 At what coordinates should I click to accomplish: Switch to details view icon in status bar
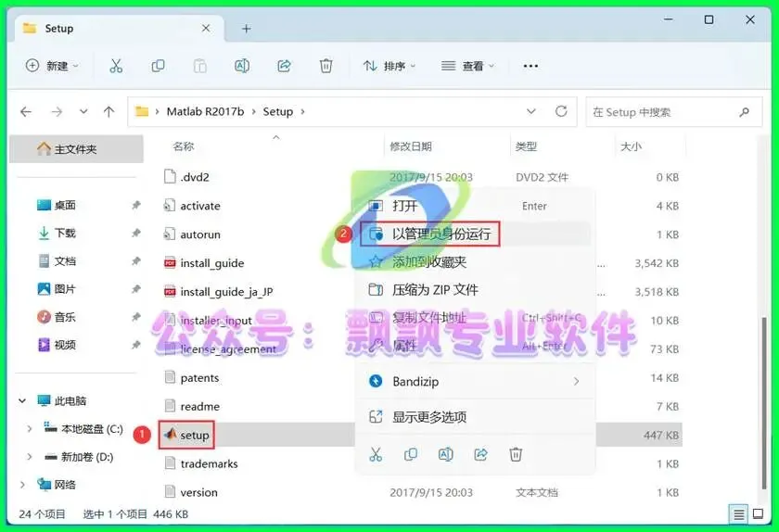(x=739, y=514)
